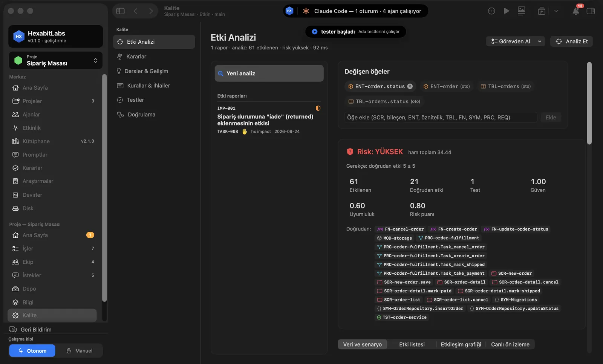Open Kütüphane in sidebar
603x364 pixels.
coord(53,141)
